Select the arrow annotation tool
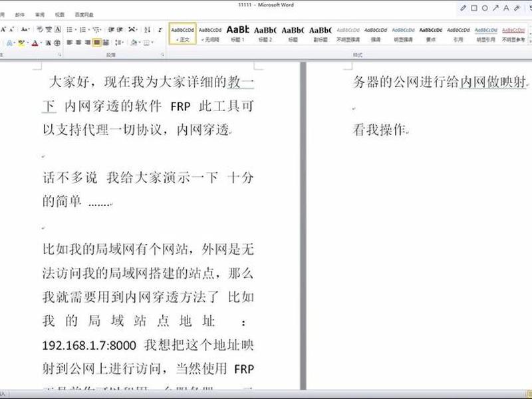 tap(495, 8)
